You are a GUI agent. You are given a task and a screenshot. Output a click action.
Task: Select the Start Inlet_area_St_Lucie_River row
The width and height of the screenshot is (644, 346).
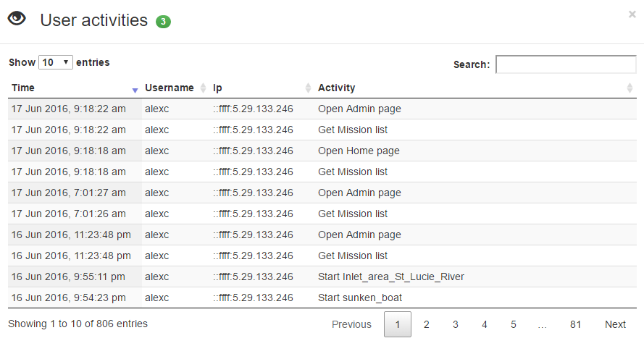[322, 277]
